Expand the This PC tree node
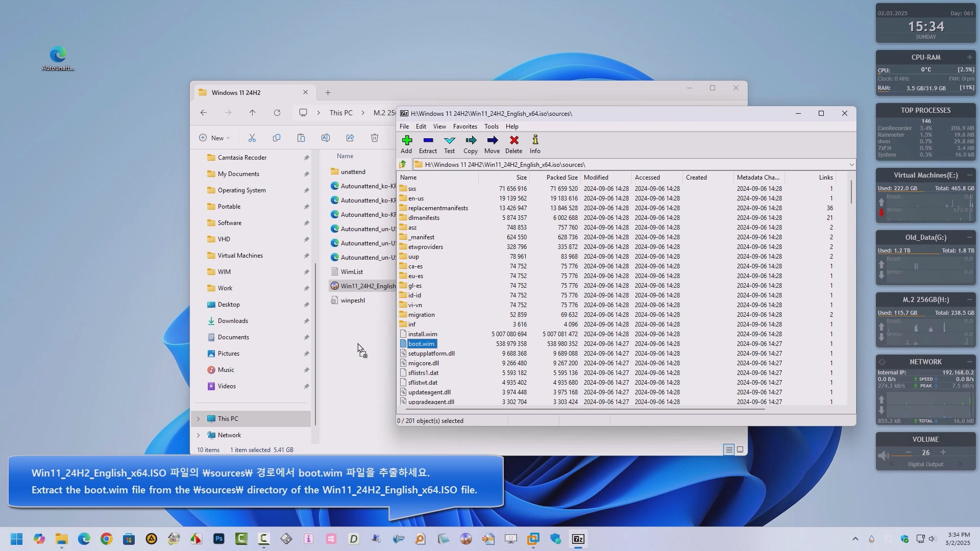This screenshot has width=980, height=551. (199, 419)
